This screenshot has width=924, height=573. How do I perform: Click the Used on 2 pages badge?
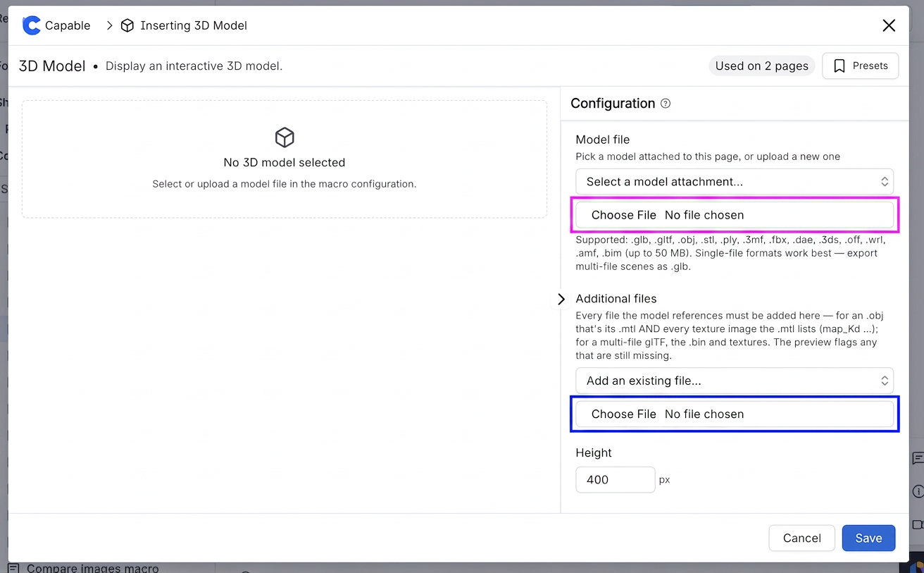coord(761,66)
